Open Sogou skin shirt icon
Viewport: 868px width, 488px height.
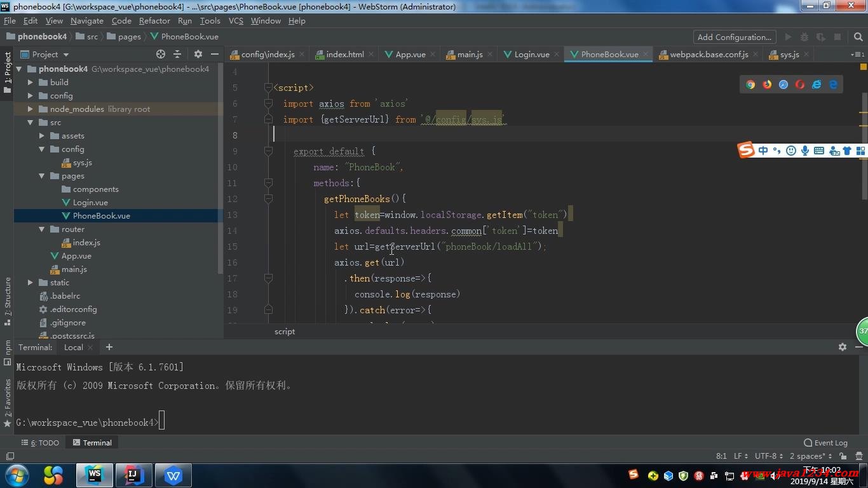point(847,151)
